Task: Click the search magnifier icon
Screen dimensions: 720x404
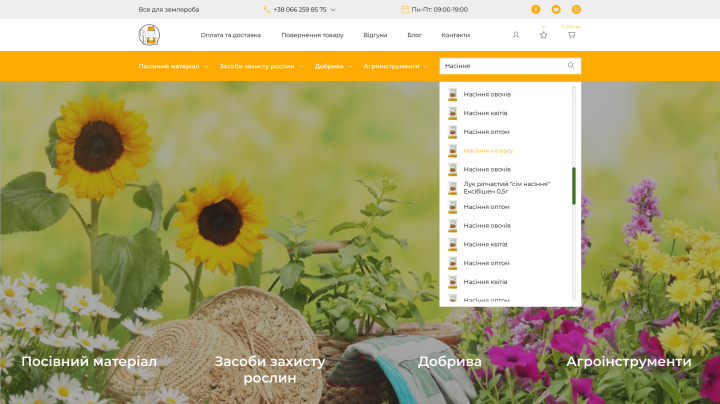Action: coord(571,66)
